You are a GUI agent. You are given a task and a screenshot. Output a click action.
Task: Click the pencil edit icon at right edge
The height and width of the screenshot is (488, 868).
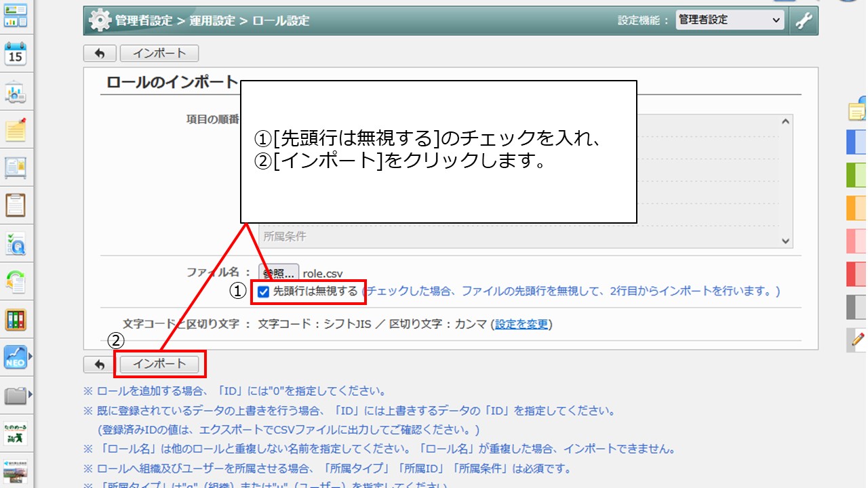[858, 339]
